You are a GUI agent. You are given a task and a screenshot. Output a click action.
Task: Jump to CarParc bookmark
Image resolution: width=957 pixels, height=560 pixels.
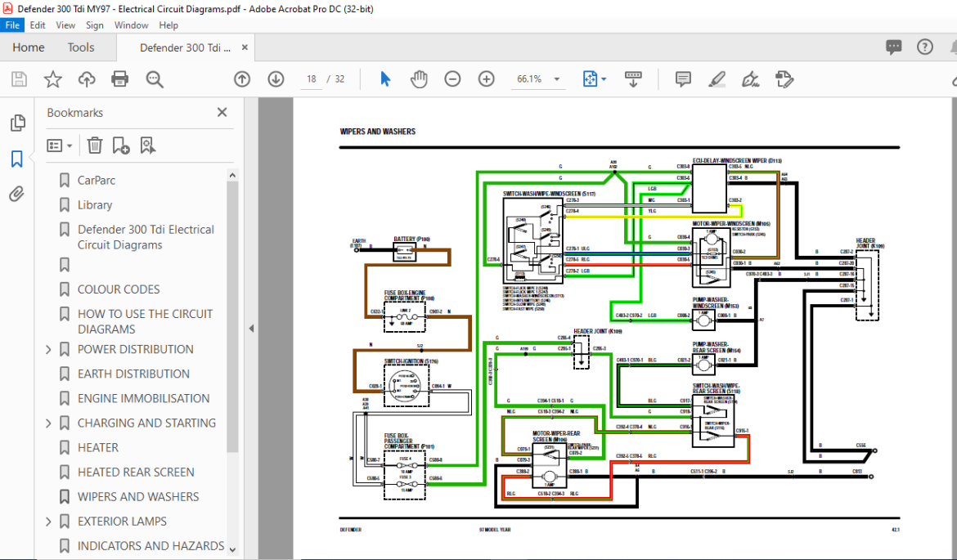click(96, 181)
